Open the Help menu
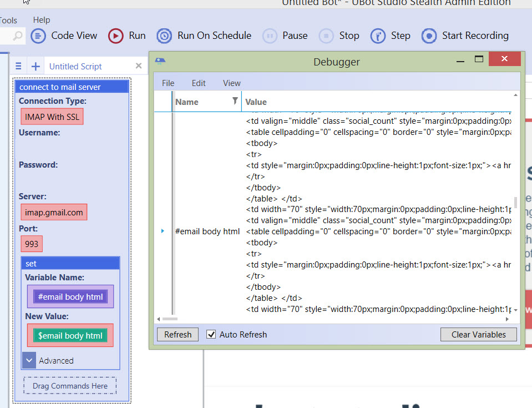532x408 pixels. tap(42, 20)
